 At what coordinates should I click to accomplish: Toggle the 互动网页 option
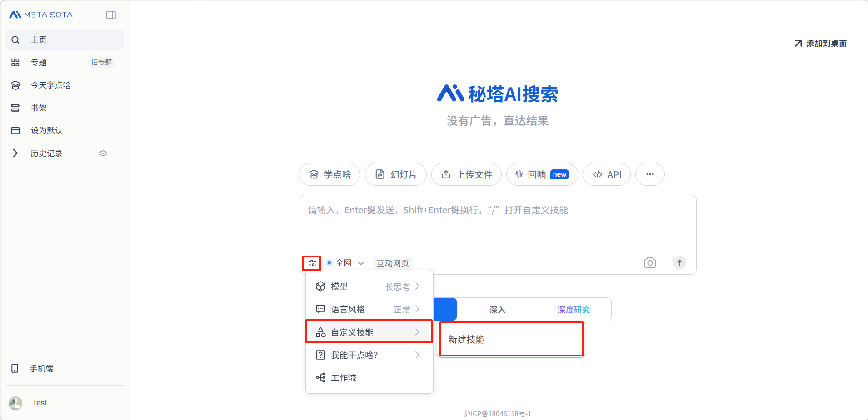[x=393, y=263]
